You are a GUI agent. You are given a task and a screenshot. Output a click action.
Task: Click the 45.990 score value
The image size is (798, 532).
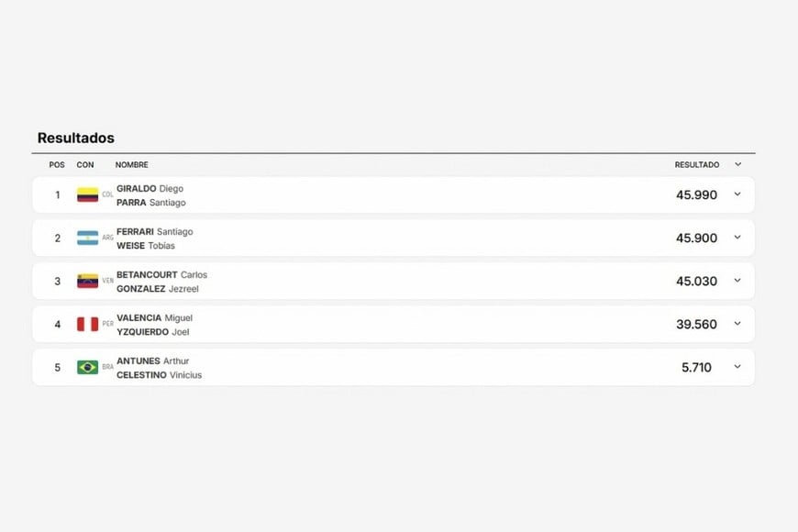coord(696,195)
